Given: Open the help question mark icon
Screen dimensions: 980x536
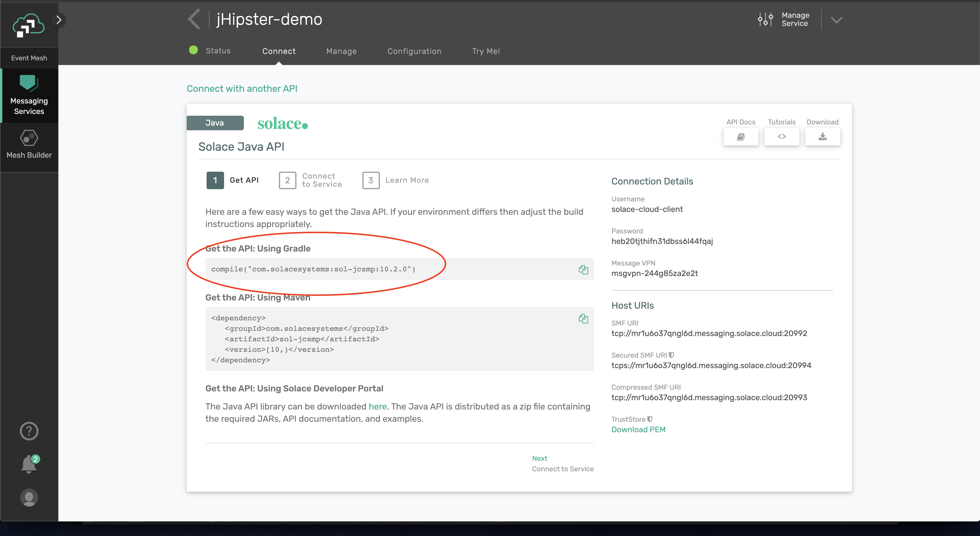Looking at the screenshot, I should [x=29, y=431].
